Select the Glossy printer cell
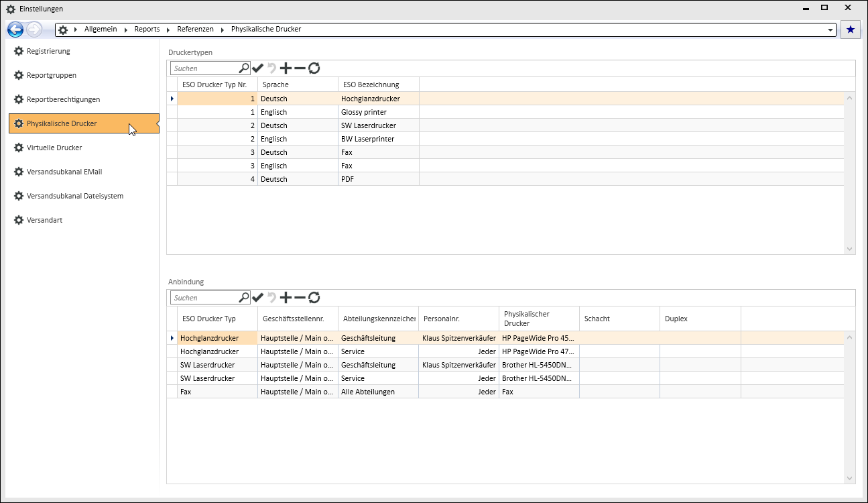Viewport: 868px width, 503px height. [x=379, y=112]
